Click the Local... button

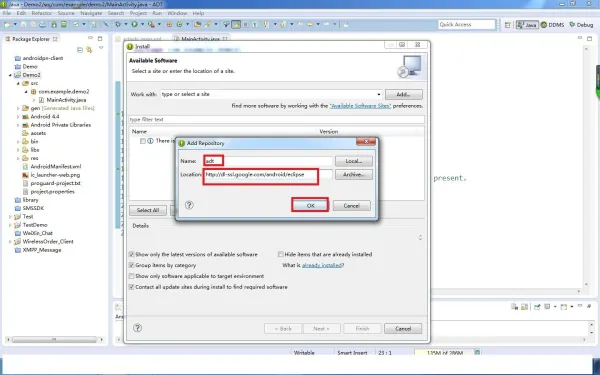click(x=354, y=161)
